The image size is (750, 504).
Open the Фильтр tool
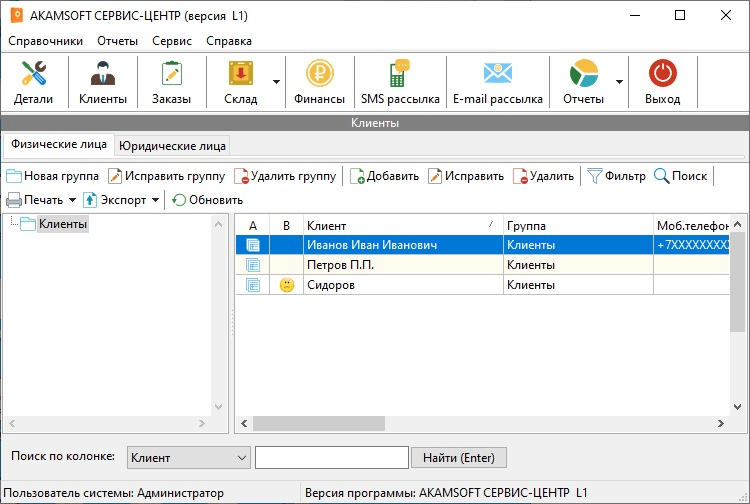point(617,176)
